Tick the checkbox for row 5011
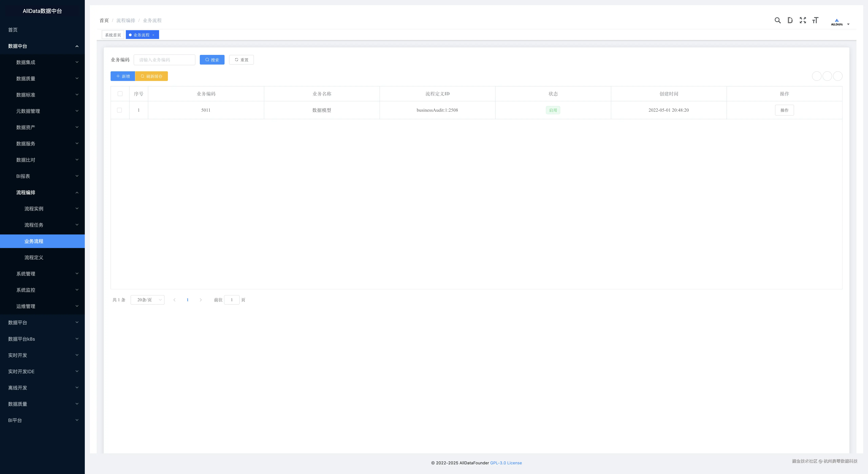This screenshot has width=868, height=474. tap(119, 110)
